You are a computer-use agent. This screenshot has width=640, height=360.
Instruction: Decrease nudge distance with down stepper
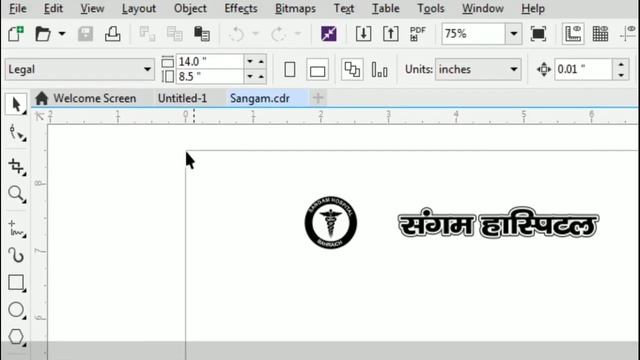coord(621,75)
